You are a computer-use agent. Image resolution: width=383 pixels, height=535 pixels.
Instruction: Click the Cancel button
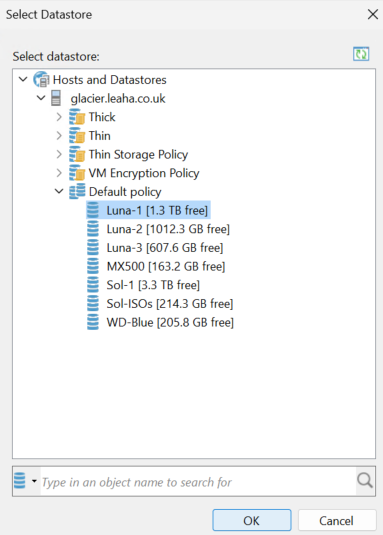click(337, 520)
